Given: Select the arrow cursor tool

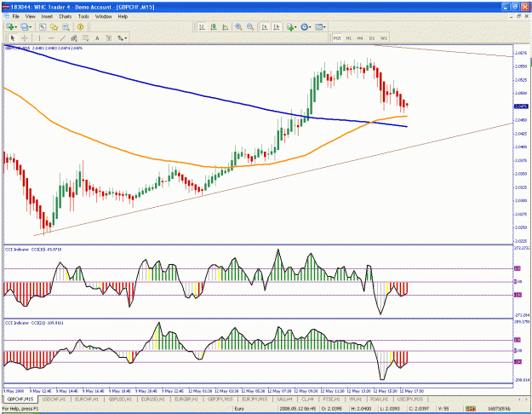Looking at the screenshot, I should [13, 38].
